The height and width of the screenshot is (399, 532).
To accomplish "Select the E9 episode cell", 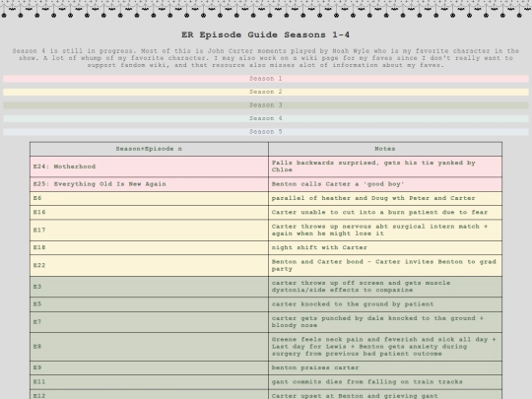I will click(x=149, y=367).
